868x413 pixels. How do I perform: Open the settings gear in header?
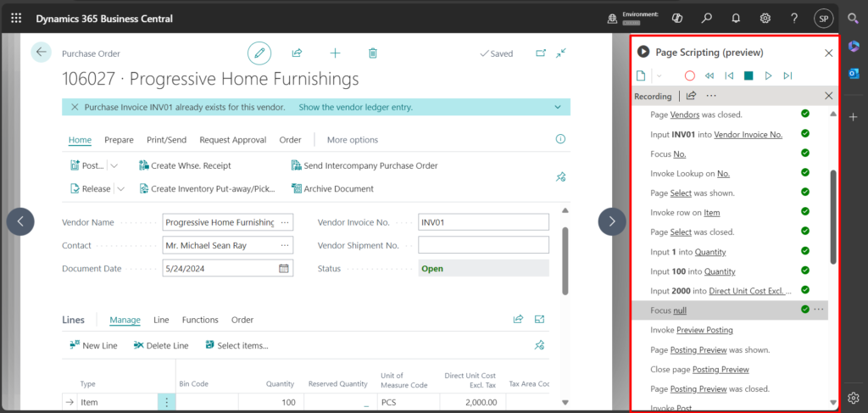click(x=765, y=19)
